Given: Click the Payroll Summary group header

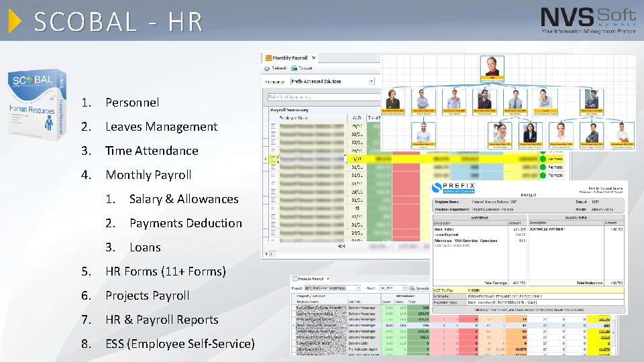Looking at the screenshot, I should (x=289, y=110).
